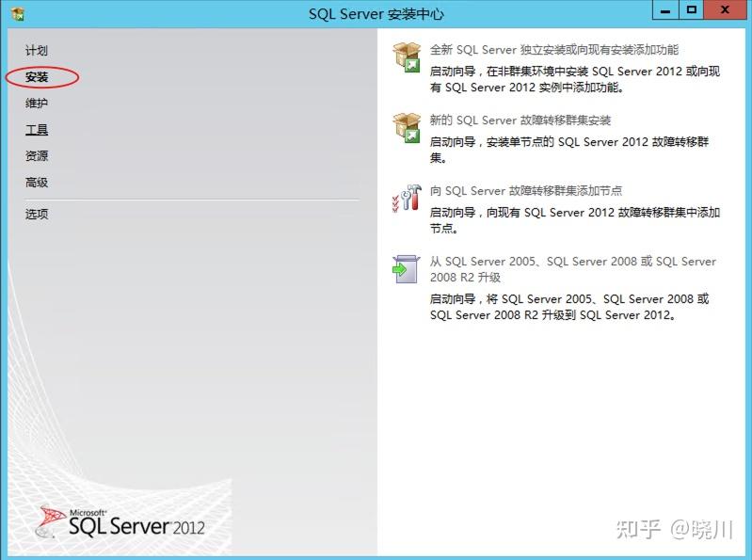The width and height of the screenshot is (752, 560).
Task: Click description text 升级到 SQL Server 2012
Action: [x=569, y=307]
